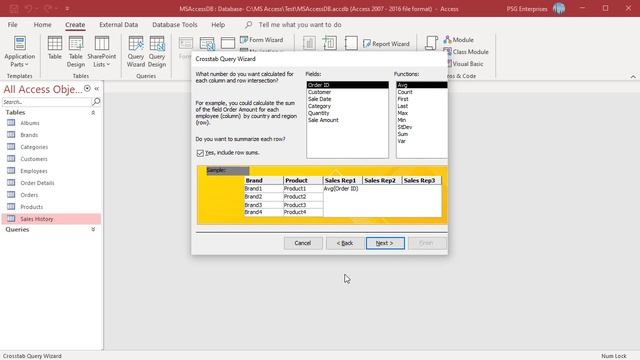The width and height of the screenshot is (640, 360).
Task: Click the Macro icon
Action: tap(431, 43)
